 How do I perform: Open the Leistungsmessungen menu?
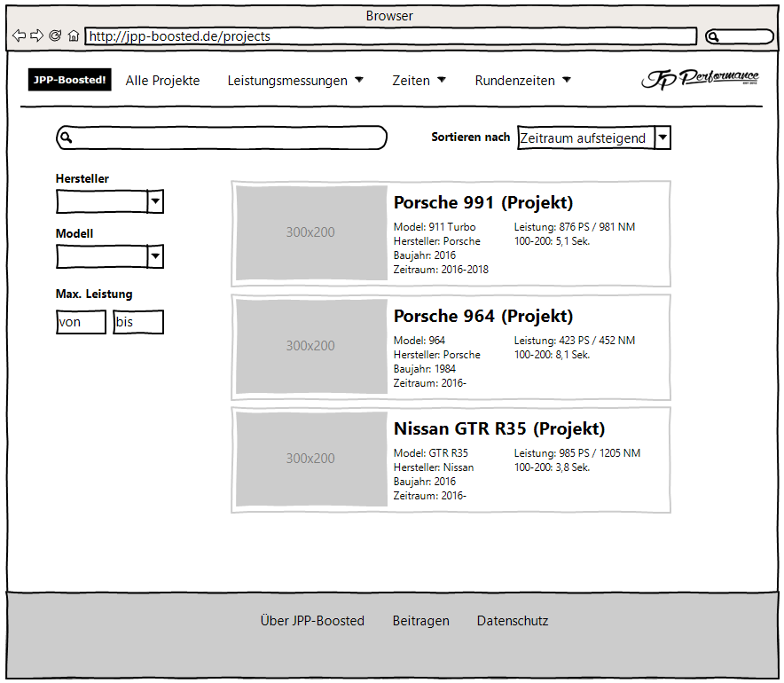pyautogui.click(x=295, y=81)
